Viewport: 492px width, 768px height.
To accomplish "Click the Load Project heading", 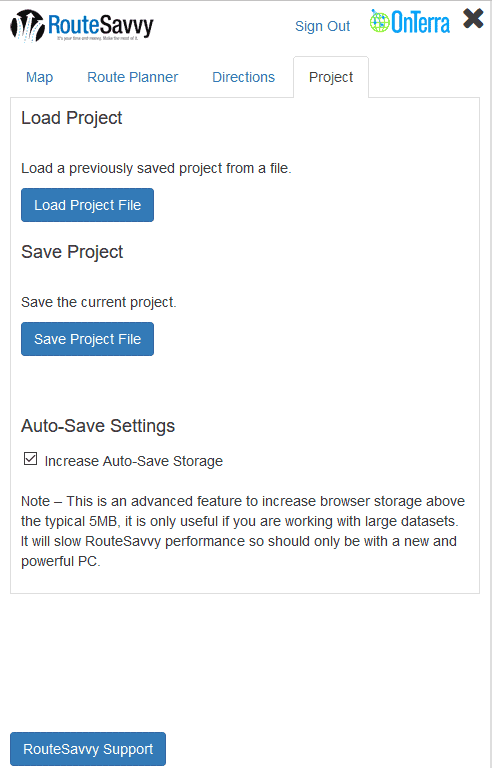I will (72, 118).
